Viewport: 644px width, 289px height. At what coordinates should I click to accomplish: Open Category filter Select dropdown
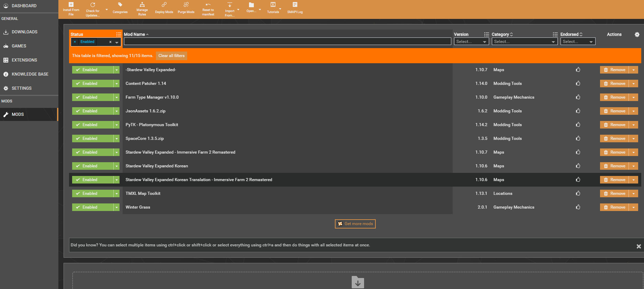pyautogui.click(x=524, y=42)
